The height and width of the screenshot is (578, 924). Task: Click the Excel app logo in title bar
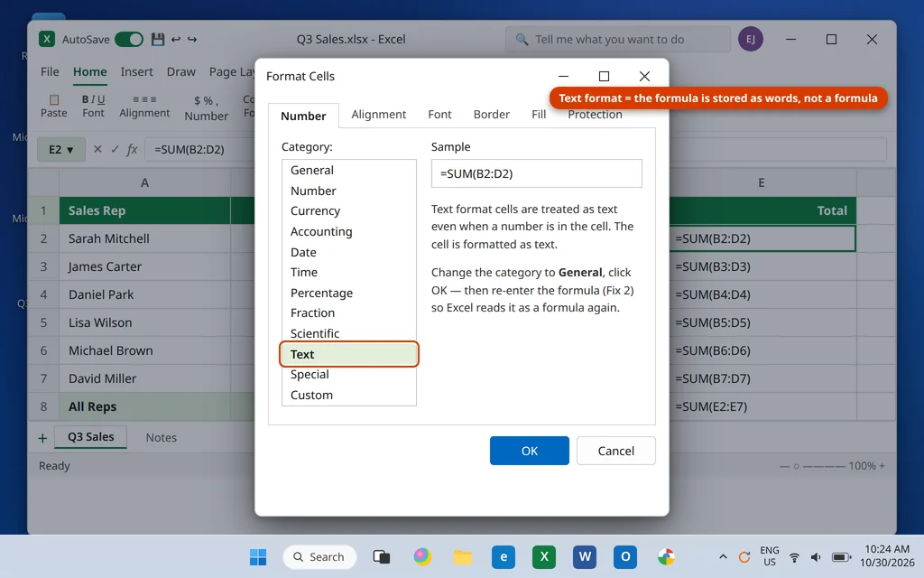pos(47,39)
